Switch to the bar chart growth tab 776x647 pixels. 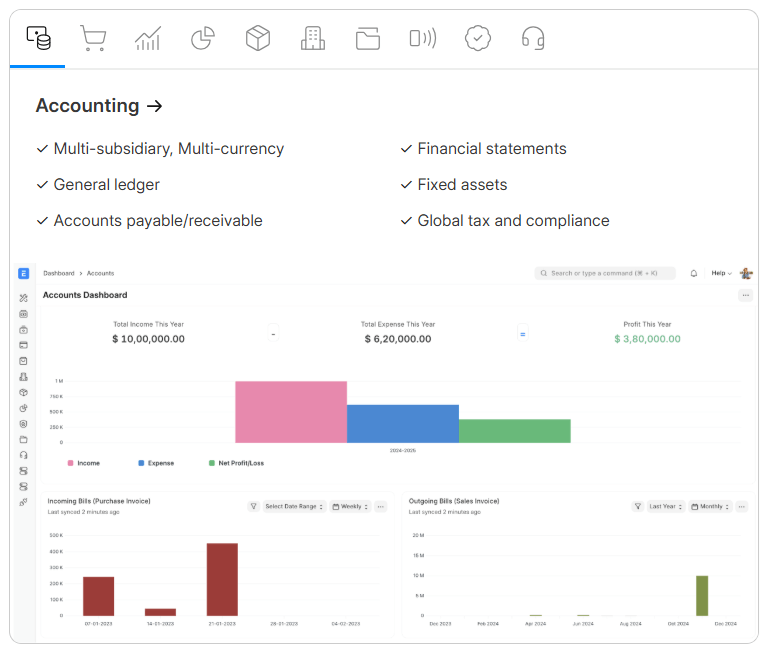click(x=148, y=39)
